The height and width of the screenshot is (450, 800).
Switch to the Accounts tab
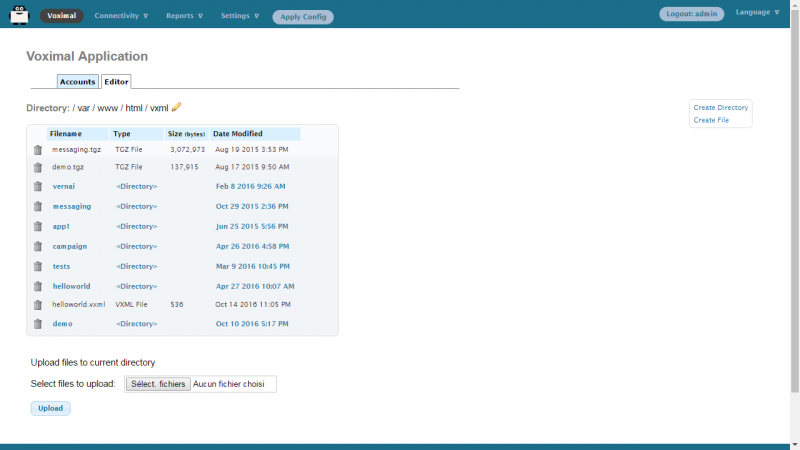(x=78, y=82)
